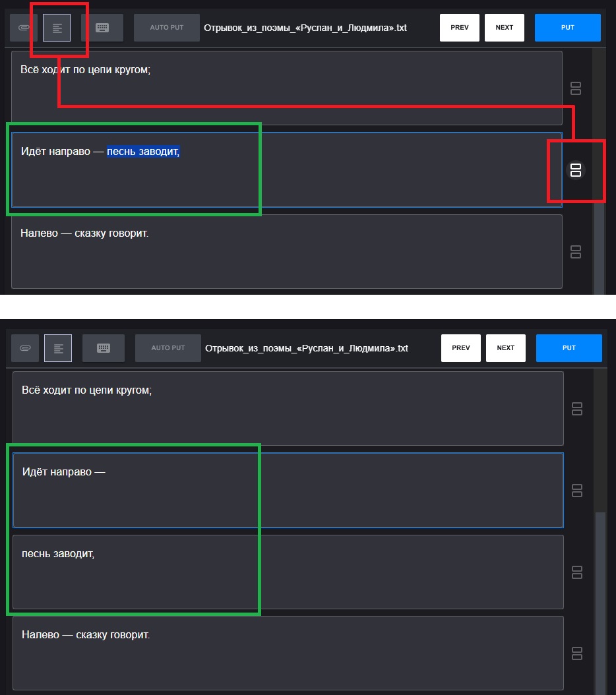
Task: Focus segment «Налево — сказку говорит.» in lower screenshot
Action: (x=288, y=653)
